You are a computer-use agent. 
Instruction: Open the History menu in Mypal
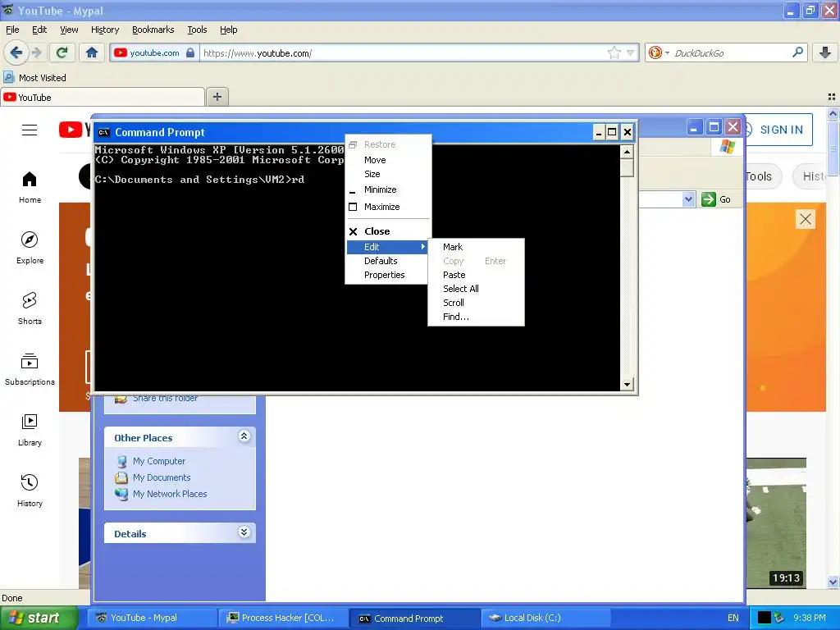tap(104, 30)
